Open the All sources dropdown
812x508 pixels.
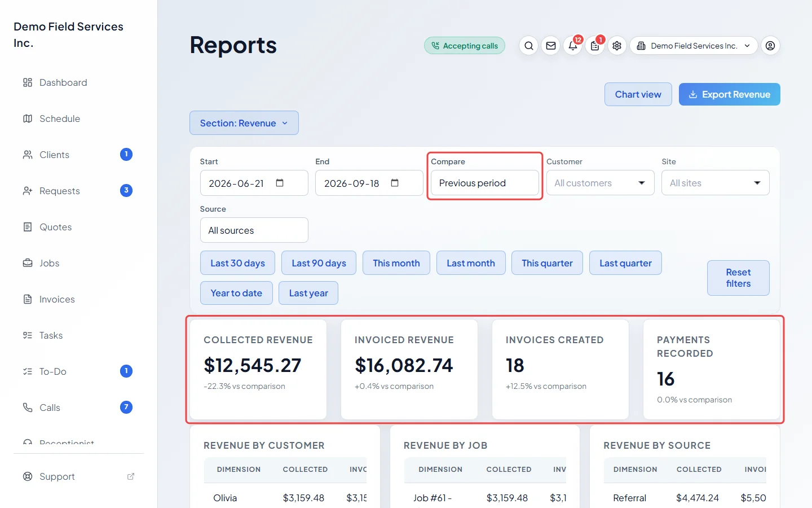point(254,230)
